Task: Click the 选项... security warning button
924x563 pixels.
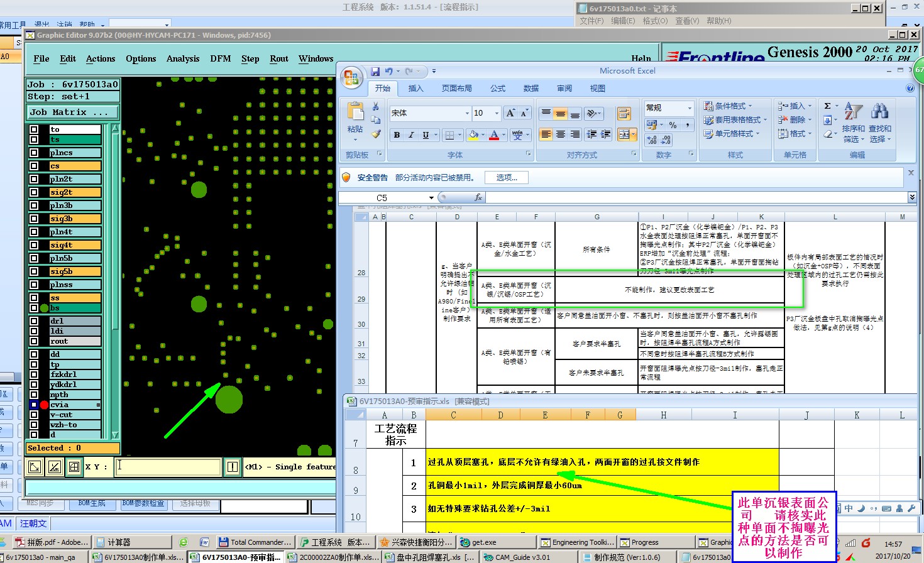Action: coord(507,178)
